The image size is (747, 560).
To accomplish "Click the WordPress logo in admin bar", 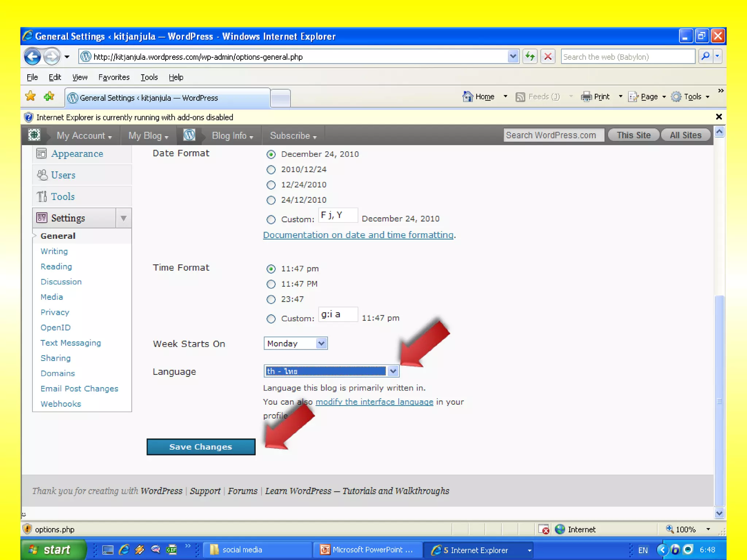I will pyautogui.click(x=189, y=135).
